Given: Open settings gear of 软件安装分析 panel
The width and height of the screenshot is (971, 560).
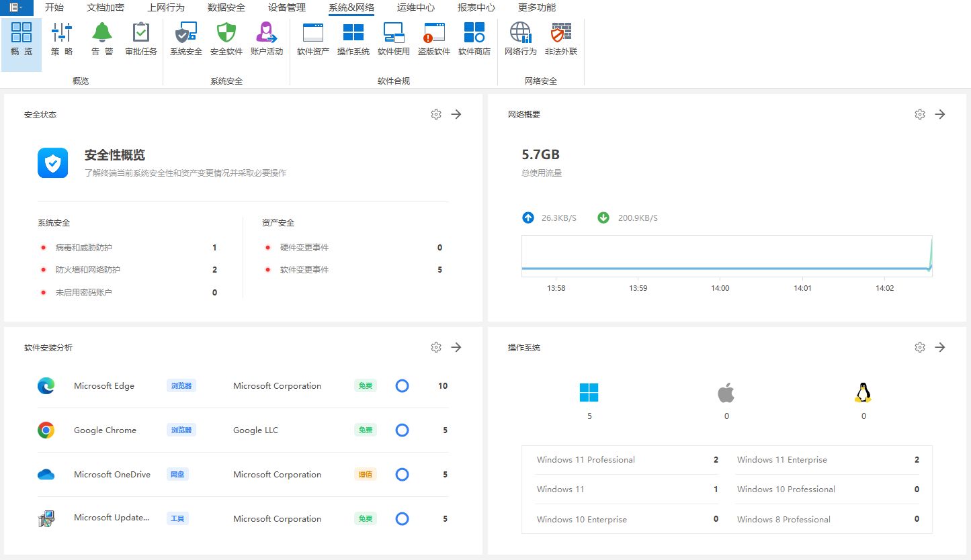Looking at the screenshot, I should [x=436, y=347].
